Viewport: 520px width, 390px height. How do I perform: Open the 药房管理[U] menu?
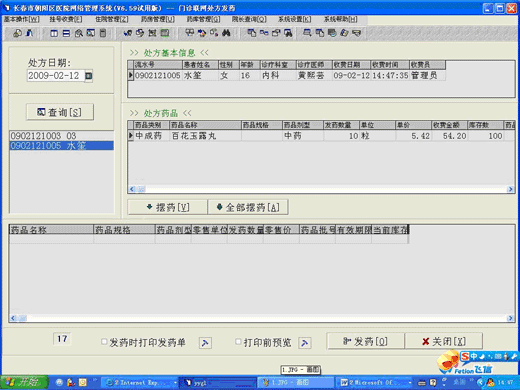point(157,19)
